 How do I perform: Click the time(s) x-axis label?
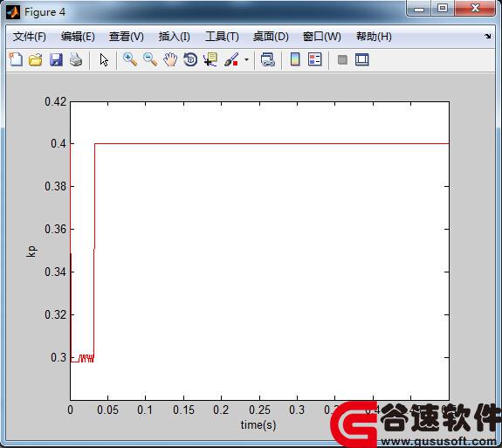(258, 425)
